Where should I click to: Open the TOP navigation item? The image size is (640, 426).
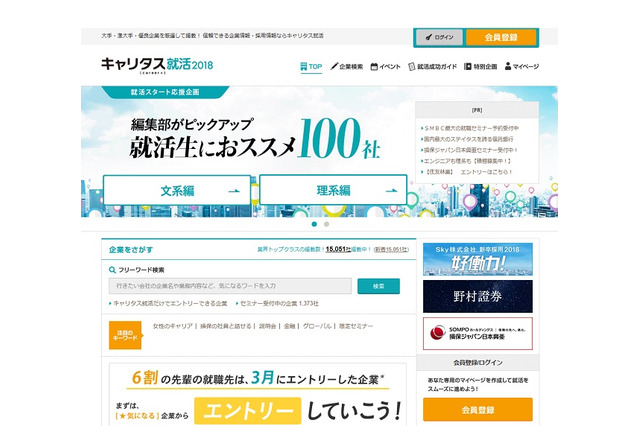pos(311,67)
